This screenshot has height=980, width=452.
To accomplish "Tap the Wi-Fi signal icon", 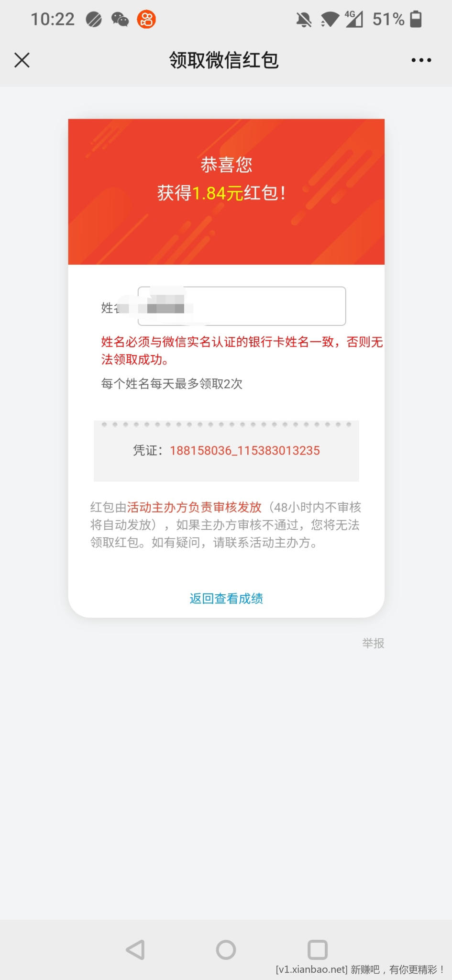I will pyautogui.click(x=330, y=20).
